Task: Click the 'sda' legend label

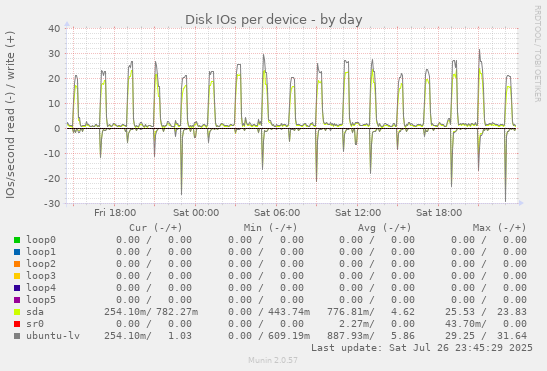Action: pyautogui.click(x=35, y=312)
